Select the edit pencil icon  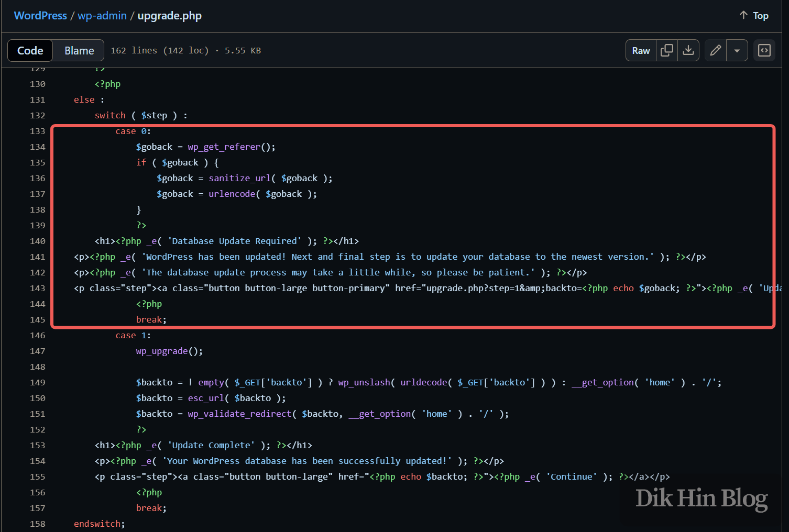coord(715,50)
